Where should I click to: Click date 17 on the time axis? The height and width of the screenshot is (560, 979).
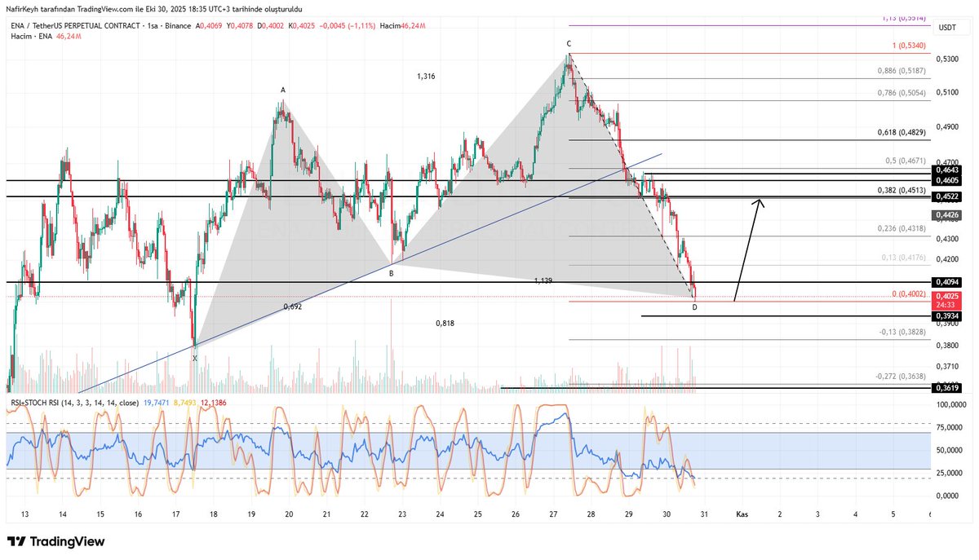175,514
